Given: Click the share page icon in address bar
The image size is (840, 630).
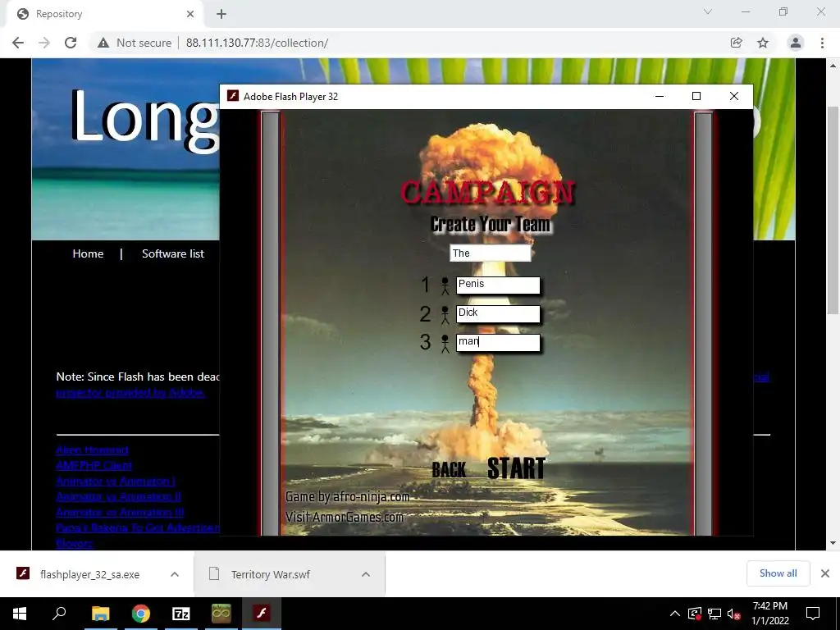Looking at the screenshot, I should pyautogui.click(x=737, y=43).
